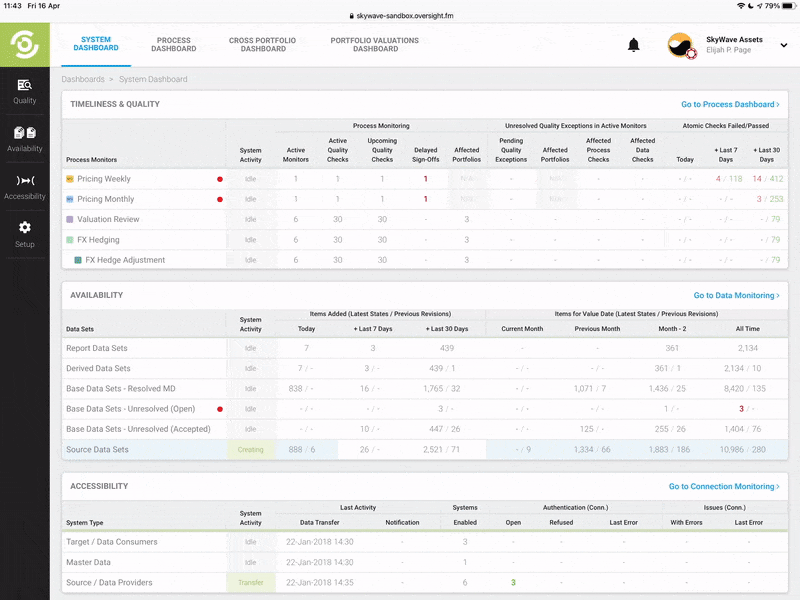Click the Valuation Review purple square icon
Image resolution: width=800 pixels, height=600 pixels.
(70, 219)
